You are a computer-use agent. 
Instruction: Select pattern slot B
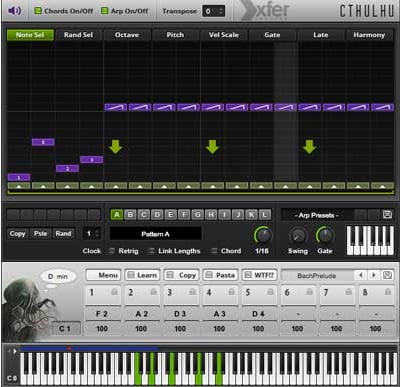pos(130,215)
